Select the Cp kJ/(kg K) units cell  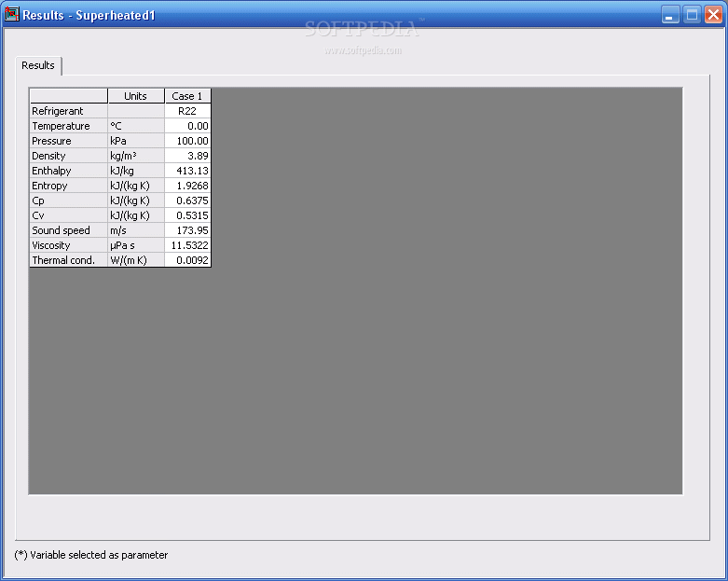(136, 201)
